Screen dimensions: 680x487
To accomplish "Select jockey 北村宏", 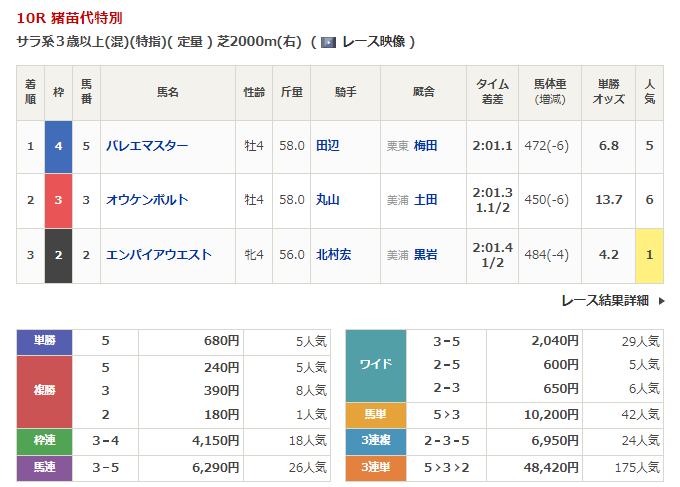I will click(x=333, y=255).
